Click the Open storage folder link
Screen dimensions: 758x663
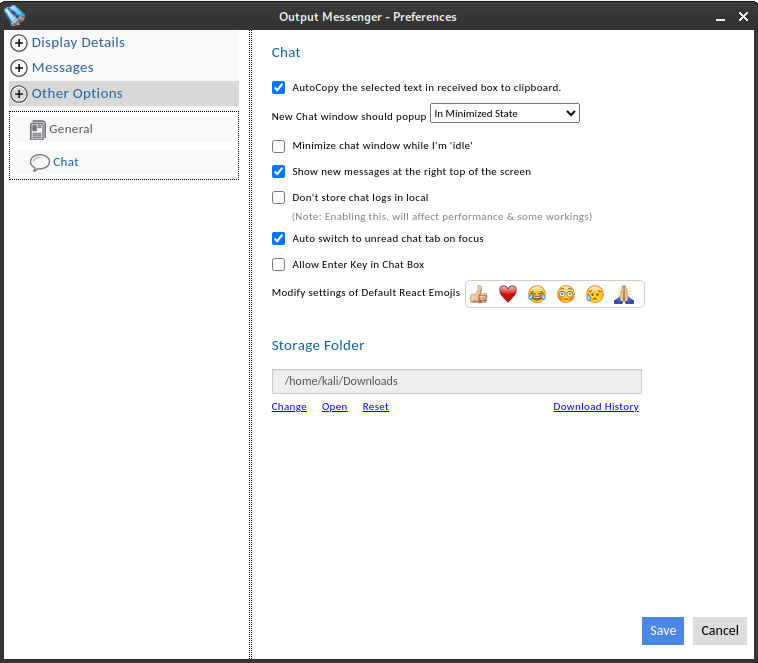coord(335,407)
